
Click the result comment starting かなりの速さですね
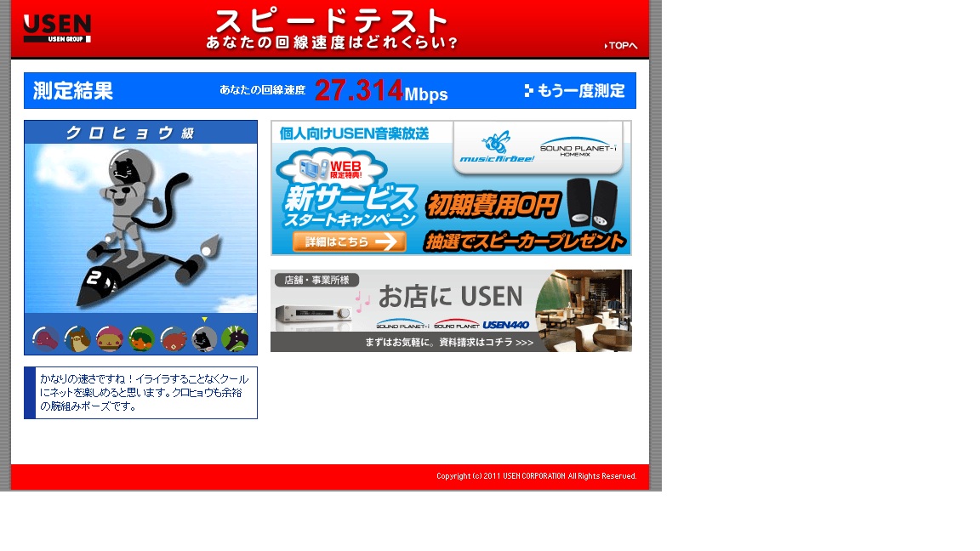point(145,392)
